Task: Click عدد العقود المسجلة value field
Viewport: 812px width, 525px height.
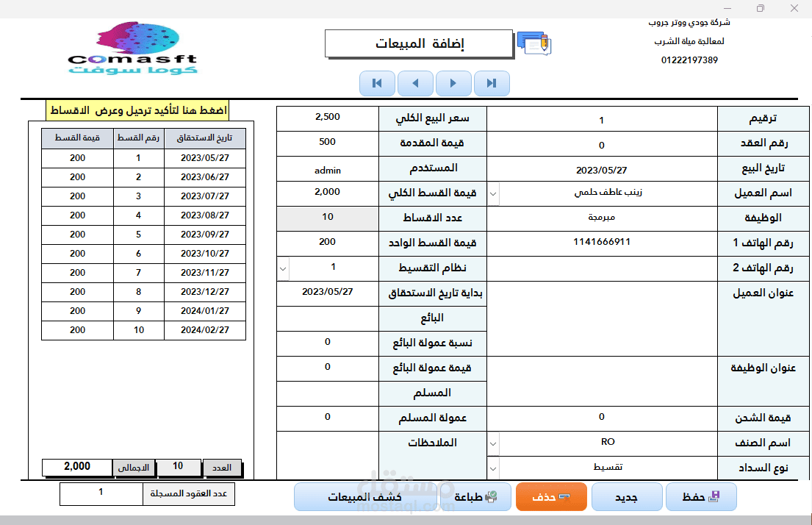Action: tap(101, 494)
